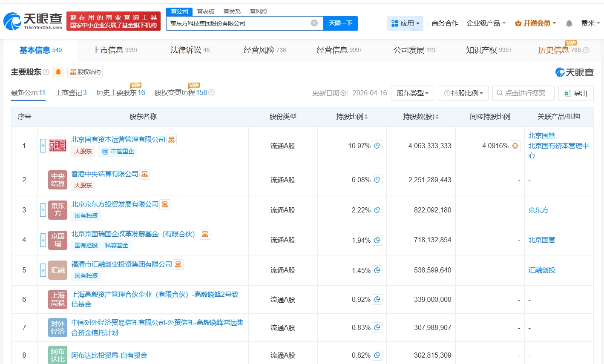Open the 汇融创投 related link
Image resolution: width=604 pixels, height=364 pixels.
pyautogui.click(x=542, y=270)
